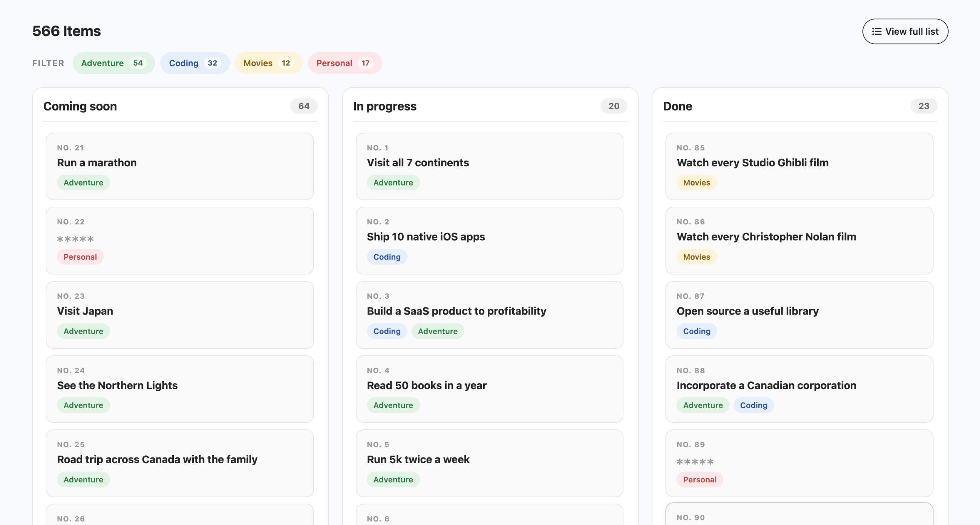Viewport: 980px width, 525px height.
Task: Click Adventure tag on Visit all 7 continents
Action: click(393, 183)
